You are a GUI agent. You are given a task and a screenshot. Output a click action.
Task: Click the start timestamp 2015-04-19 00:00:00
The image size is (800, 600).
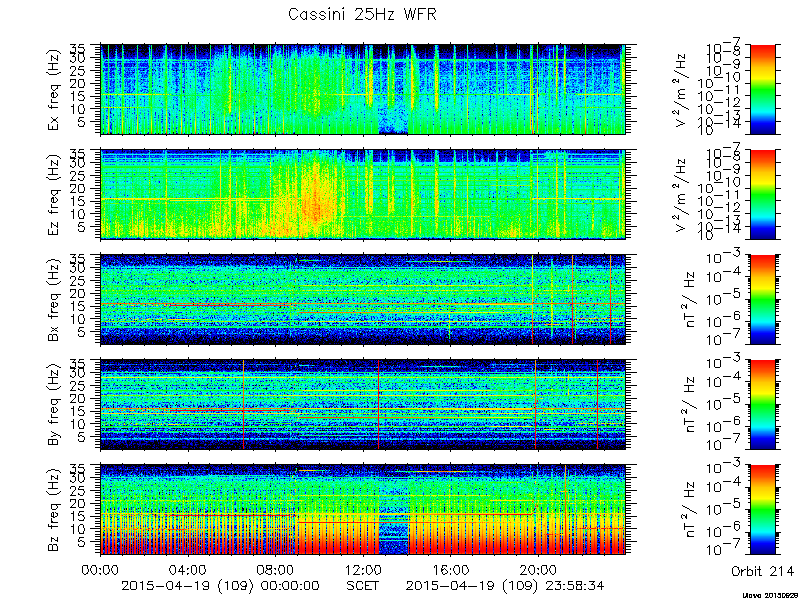point(220,585)
